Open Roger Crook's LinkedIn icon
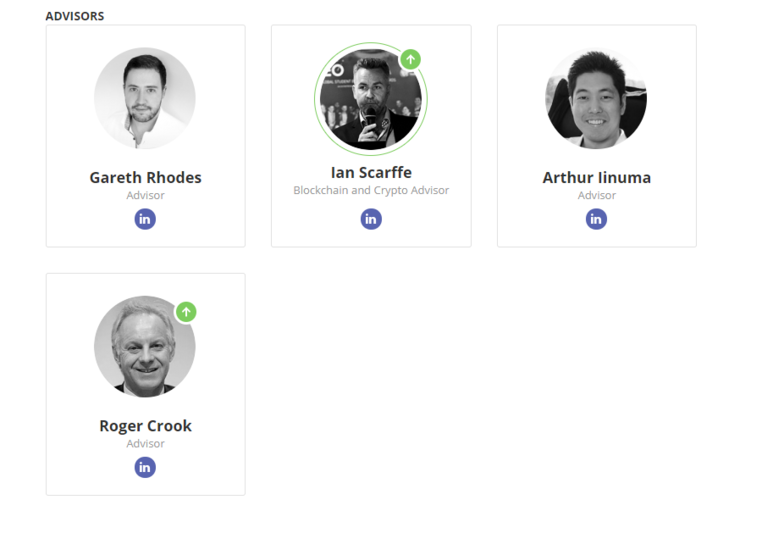Image resolution: width=773 pixels, height=533 pixels. point(145,467)
